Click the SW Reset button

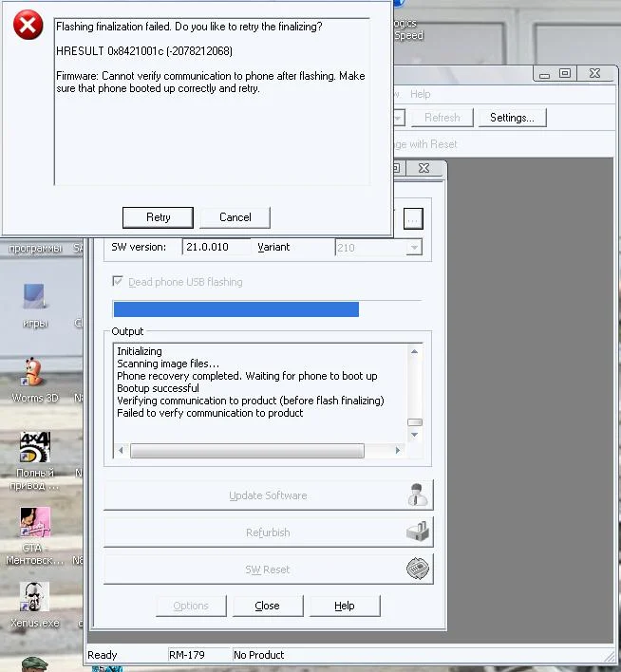(268, 569)
